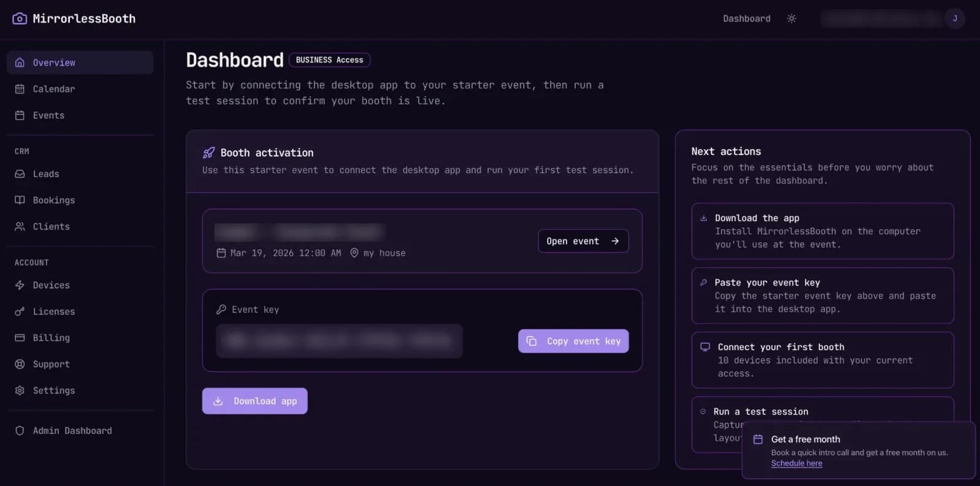The width and height of the screenshot is (980, 486).
Task: Go to Events in sidebar
Action: 80,115
